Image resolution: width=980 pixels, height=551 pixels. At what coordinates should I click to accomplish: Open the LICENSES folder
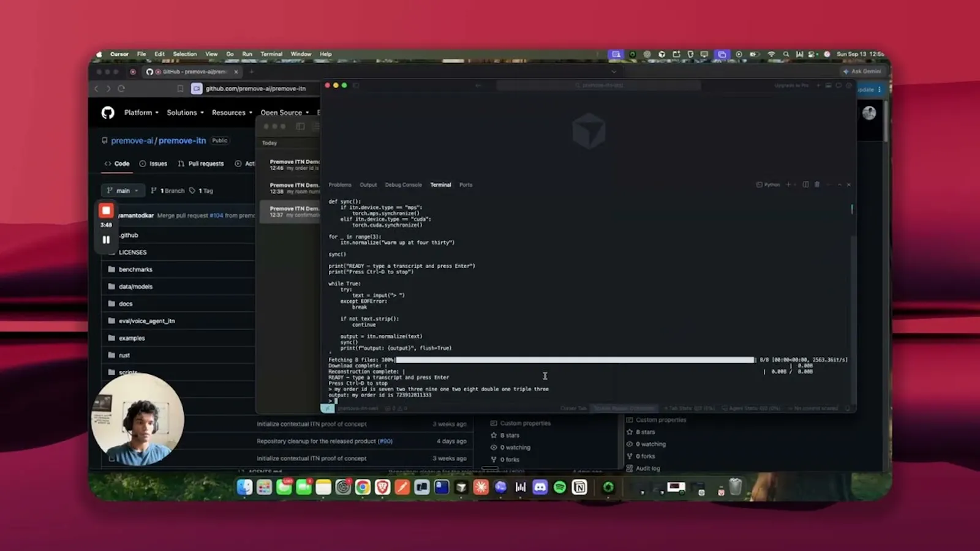pyautogui.click(x=132, y=252)
